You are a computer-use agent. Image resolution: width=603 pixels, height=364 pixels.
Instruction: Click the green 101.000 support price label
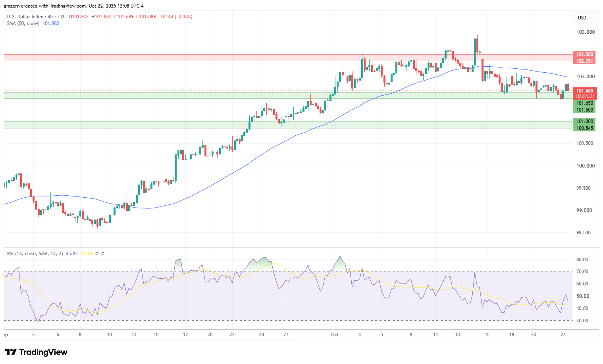[x=585, y=121]
